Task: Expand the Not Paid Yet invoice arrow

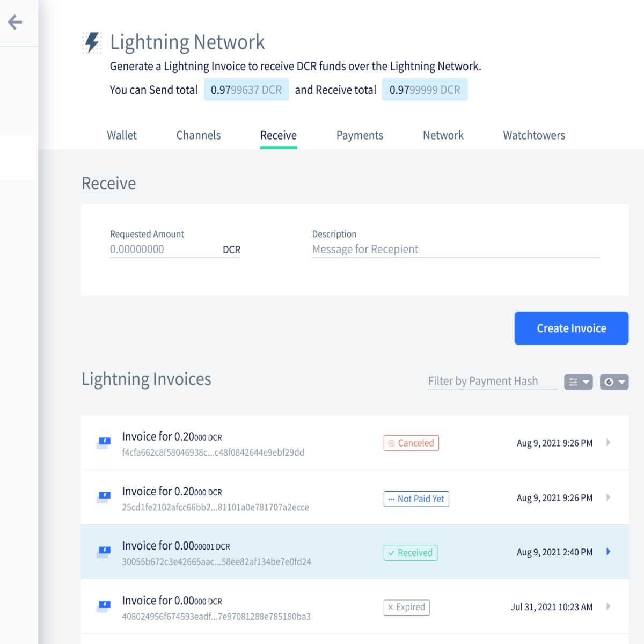Action: [x=608, y=497]
